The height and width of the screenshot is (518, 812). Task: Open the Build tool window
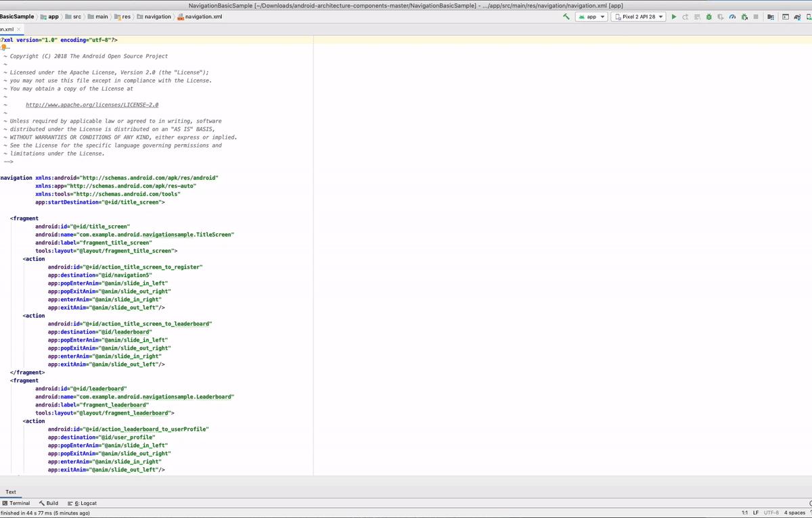point(49,503)
